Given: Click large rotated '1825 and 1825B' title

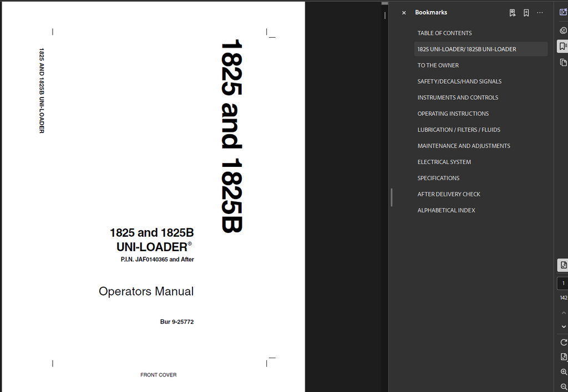Looking at the screenshot, I should pos(231,136).
